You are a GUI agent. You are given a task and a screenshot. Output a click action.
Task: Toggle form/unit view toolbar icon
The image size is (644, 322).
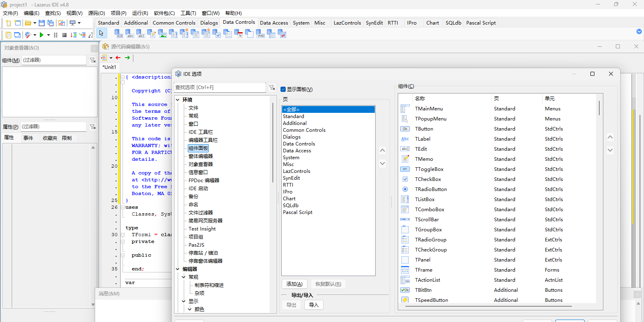(x=62, y=23)
